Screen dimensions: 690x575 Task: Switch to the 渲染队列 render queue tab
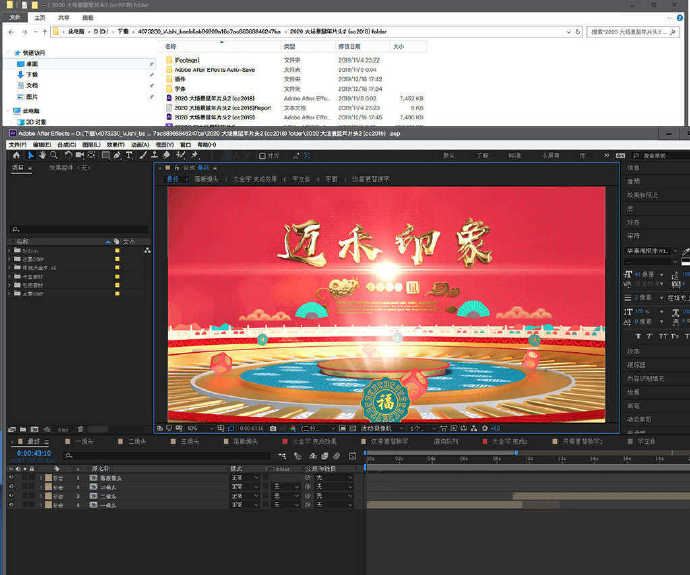pos(446,441)
